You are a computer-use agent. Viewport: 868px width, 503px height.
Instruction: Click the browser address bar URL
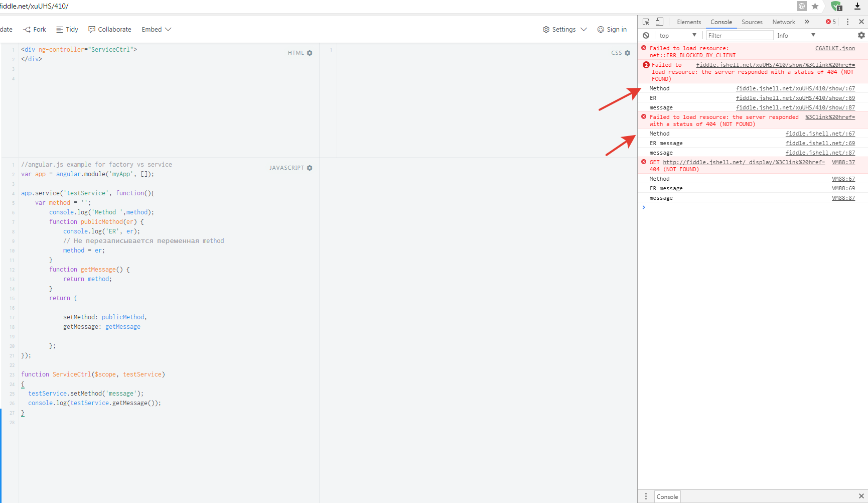tap(34, 6)
